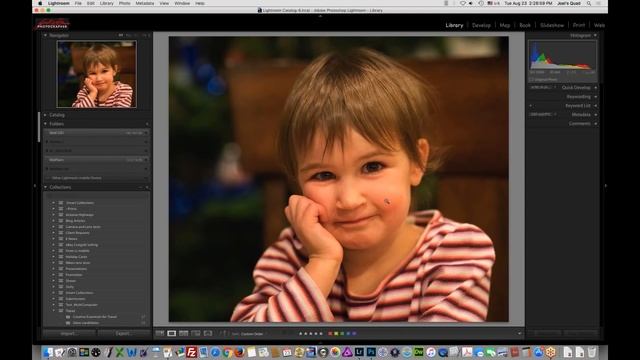Open Google Chrome in the Dock
Image resolution: width=640 pixels, height=360 pixels.
(227, 352)
